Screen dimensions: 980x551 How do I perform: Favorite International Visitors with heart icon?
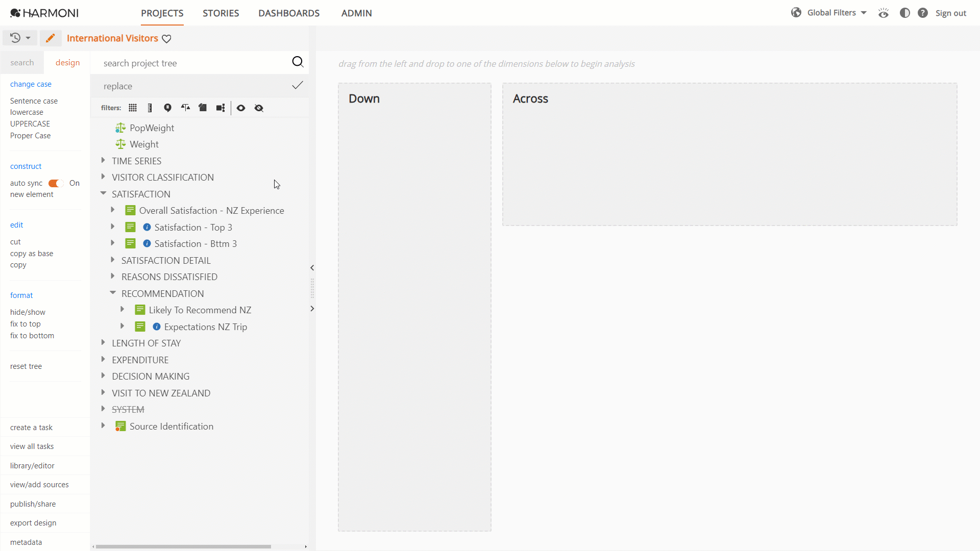click(x=166, y=39)
